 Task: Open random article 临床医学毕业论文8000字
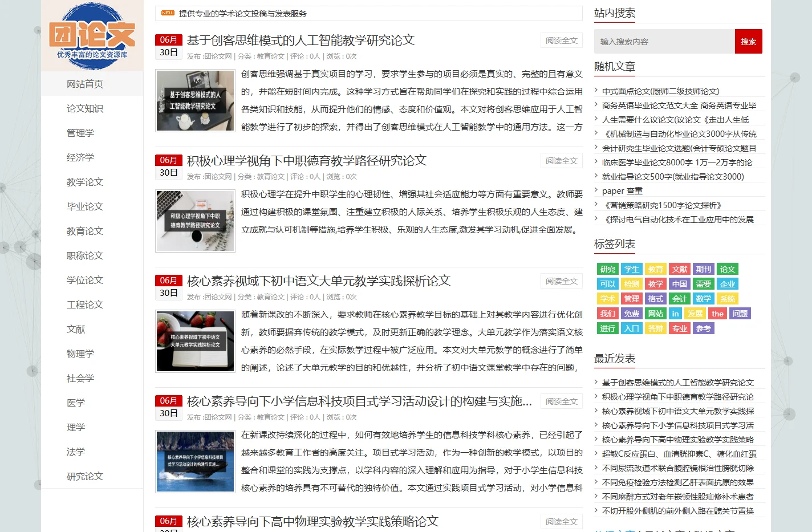pyautogui.click(x=677, y=163)
